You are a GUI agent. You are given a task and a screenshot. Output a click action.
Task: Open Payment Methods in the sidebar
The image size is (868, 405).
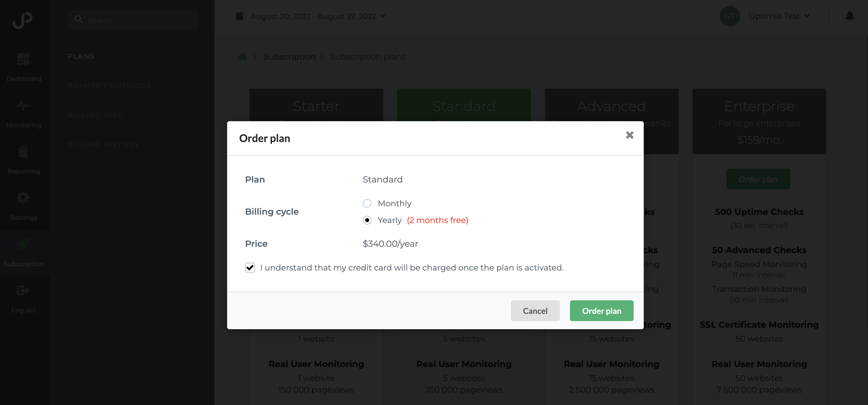tap(109, 86)
